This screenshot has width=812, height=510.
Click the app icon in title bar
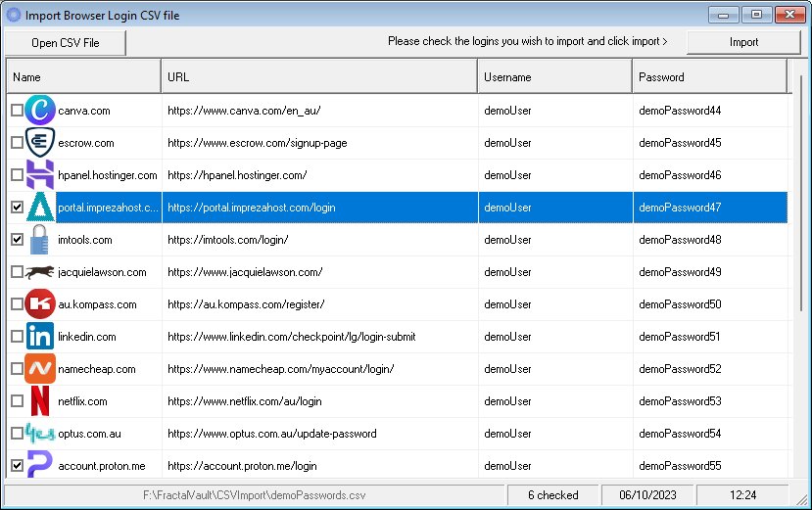click(x=13, y=15)
